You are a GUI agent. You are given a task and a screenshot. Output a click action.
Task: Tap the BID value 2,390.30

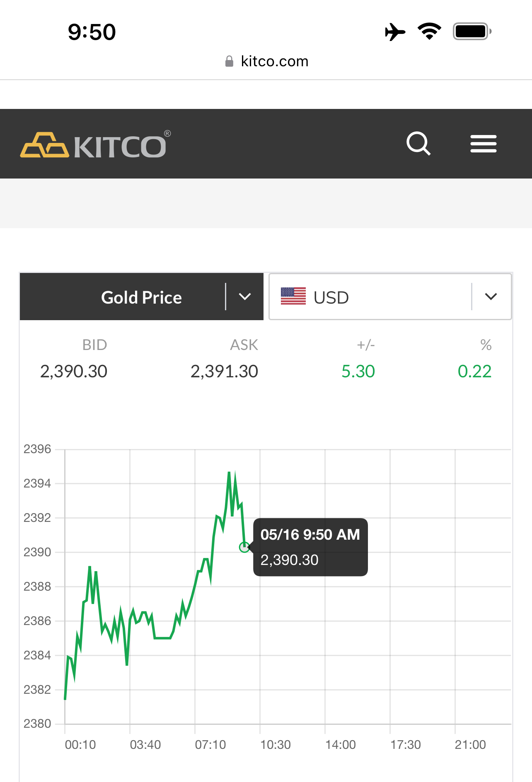coord(74,372)
